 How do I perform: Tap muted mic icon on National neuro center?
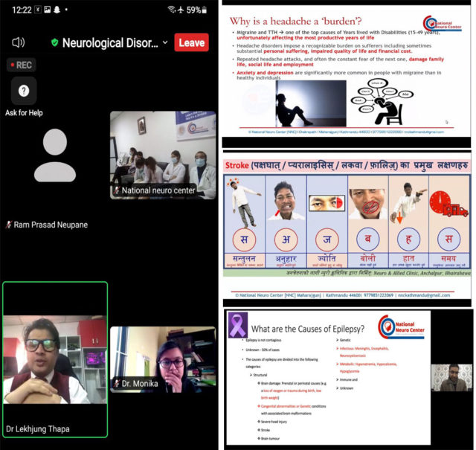pyautogui.click(x=116, y=191)
